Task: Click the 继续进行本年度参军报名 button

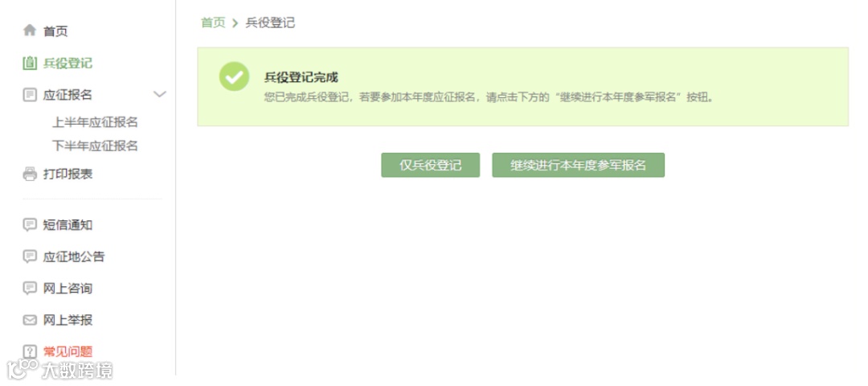Action: tap(578, 165)
